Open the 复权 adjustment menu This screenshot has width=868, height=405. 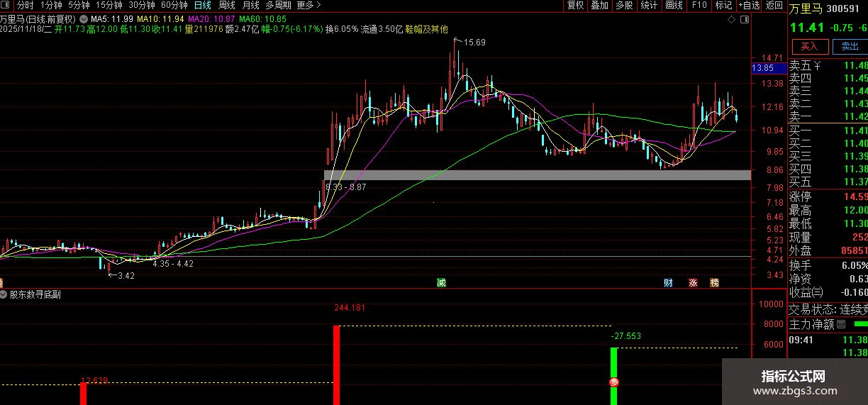point(575,5)
